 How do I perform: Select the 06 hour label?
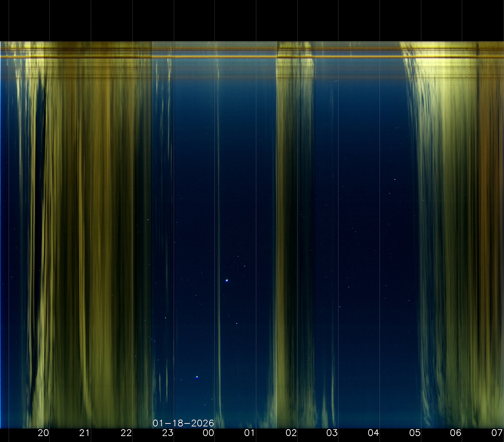point(455,433)
